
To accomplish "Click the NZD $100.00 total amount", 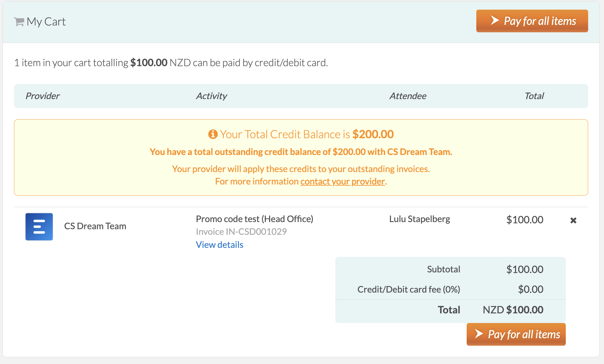I will (513, 310).
